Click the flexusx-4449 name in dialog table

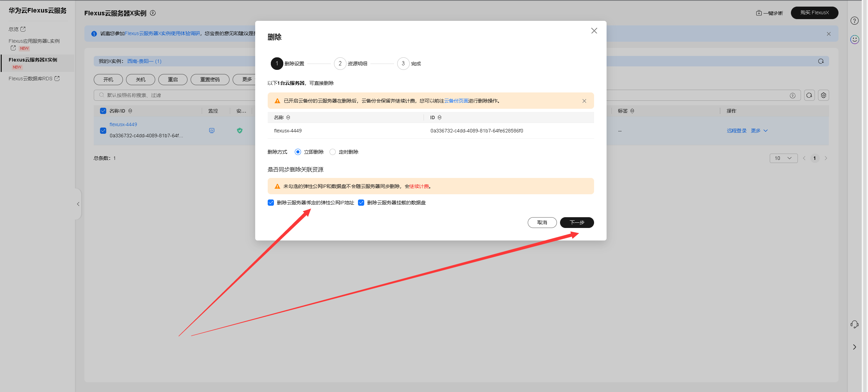[288, 131]
